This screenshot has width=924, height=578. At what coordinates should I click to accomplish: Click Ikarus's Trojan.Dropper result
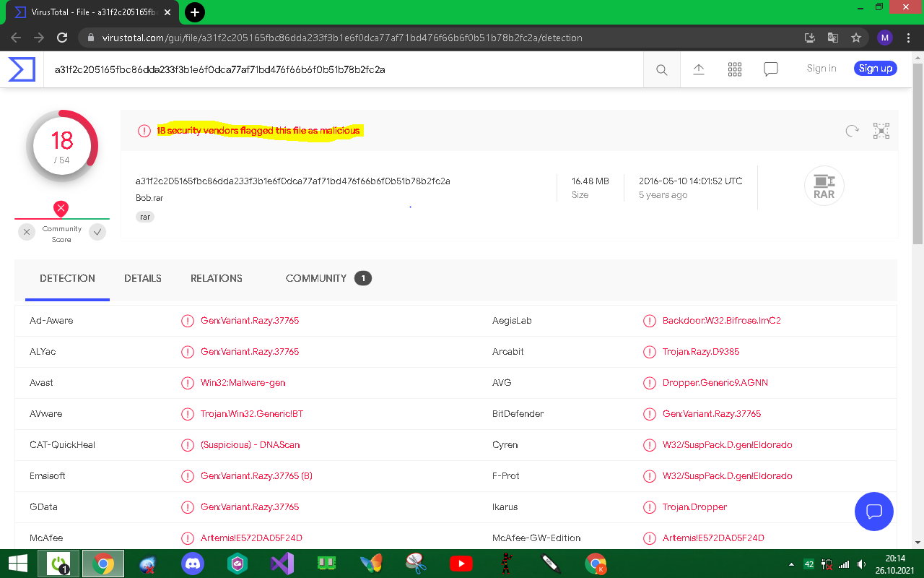click(695, 507)
